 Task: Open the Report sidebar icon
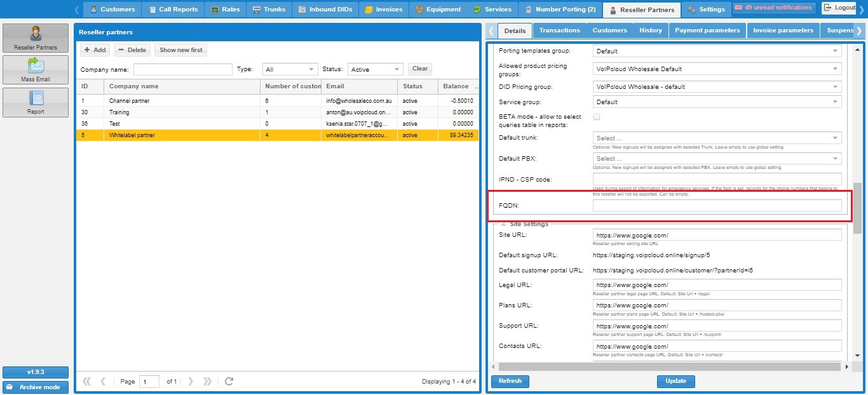coord(36,102)
